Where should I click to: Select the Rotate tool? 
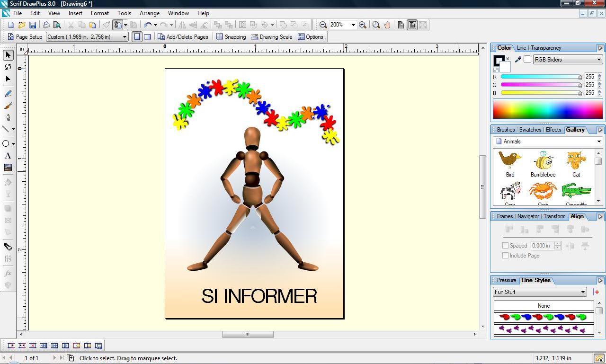coord(8,67)
